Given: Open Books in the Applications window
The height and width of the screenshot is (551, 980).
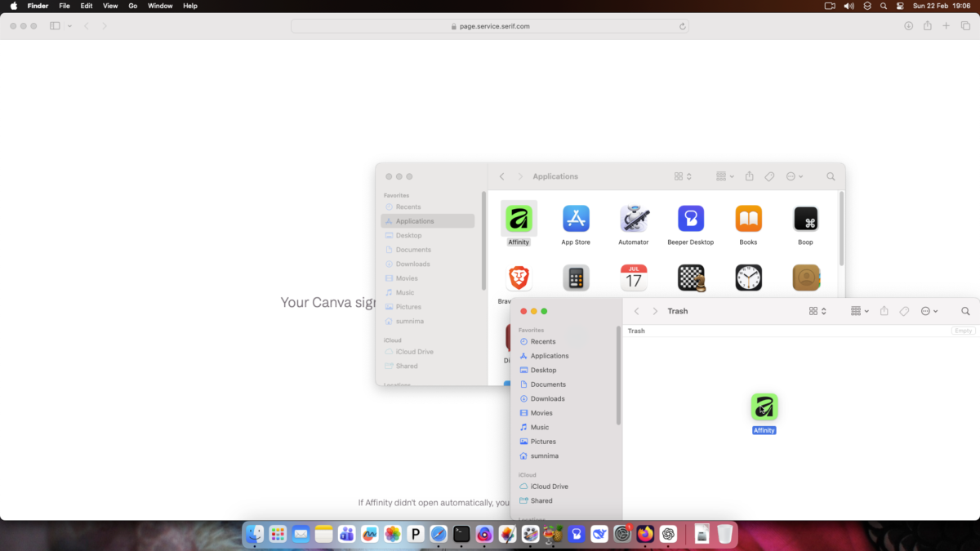Looking at the screenshot, I should [x=748, y=218].
